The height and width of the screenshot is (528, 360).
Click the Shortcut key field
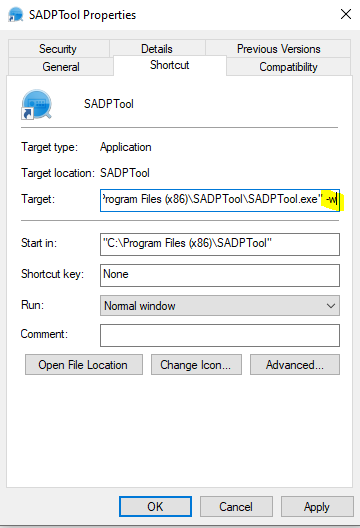tap(220, 275)
